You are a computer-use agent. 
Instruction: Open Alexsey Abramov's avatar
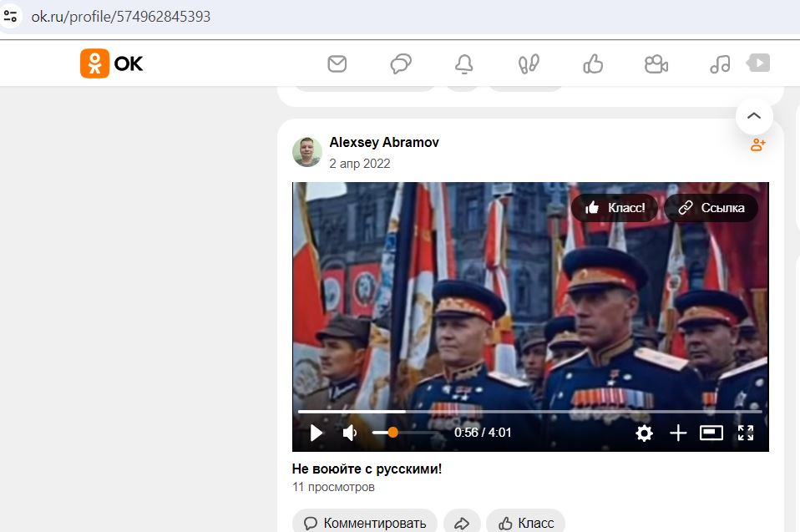(307, 152)
